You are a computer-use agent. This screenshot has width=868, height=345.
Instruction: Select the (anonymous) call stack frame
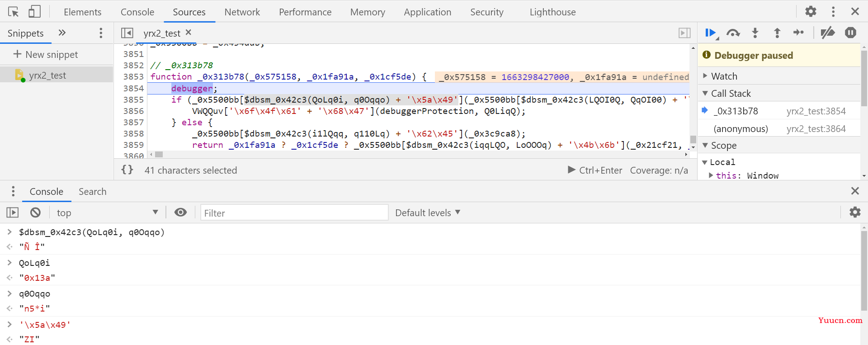(779, 128)
